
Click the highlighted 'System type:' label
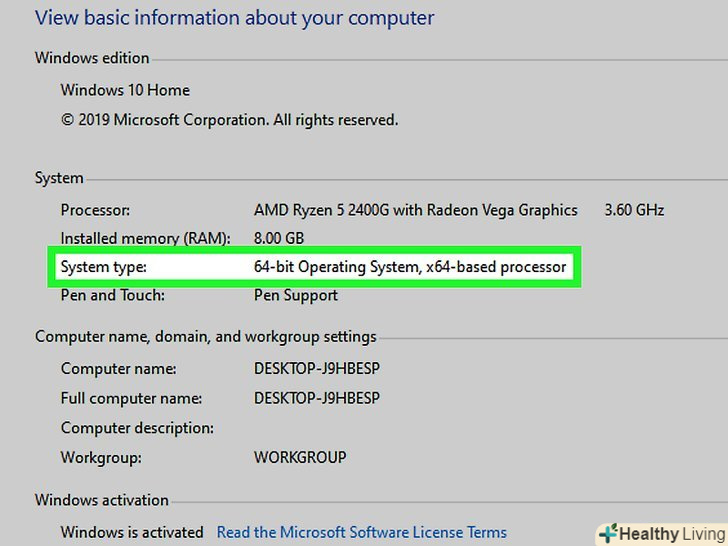pos(103,267)
